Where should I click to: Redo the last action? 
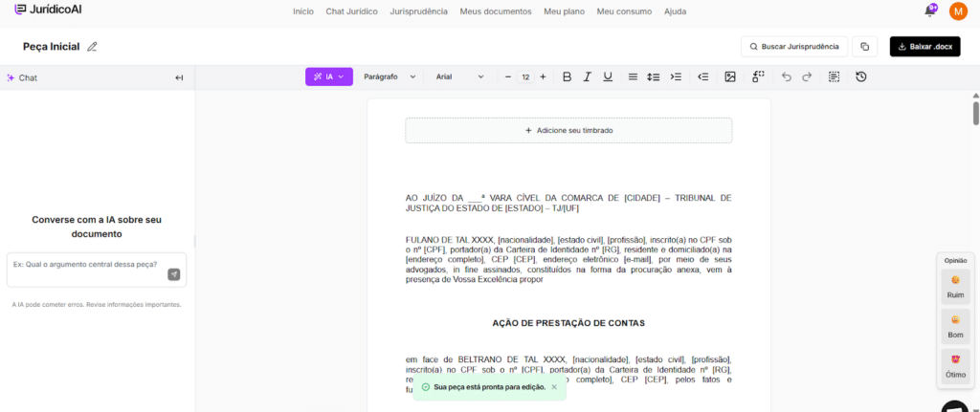click(807, 76)
